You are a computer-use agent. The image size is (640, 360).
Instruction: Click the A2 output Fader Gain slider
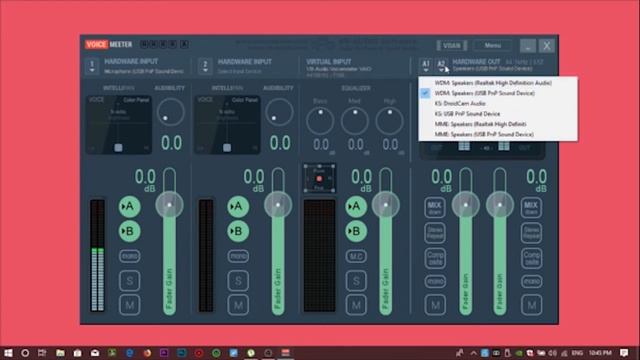(x=500, y=242)
